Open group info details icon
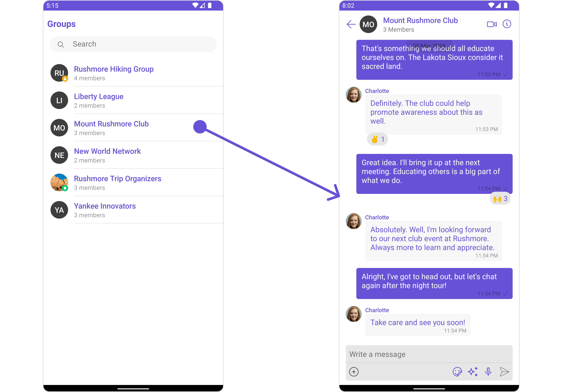The width and height of the screenshot is (565, 392). point(507,24)
